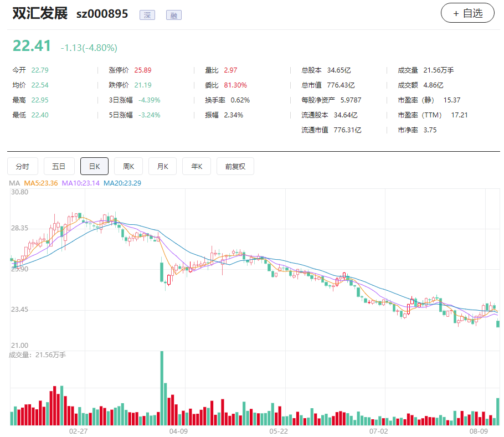This screenshot has height=437, width=504.
Task: Click the 07-02 date axis label
Action: point(379,431)
